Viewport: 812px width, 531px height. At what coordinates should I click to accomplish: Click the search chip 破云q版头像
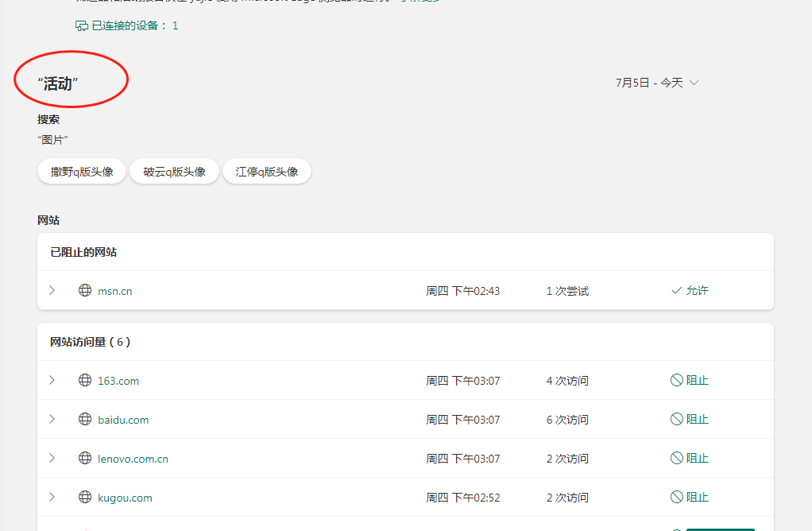(174, 172)
